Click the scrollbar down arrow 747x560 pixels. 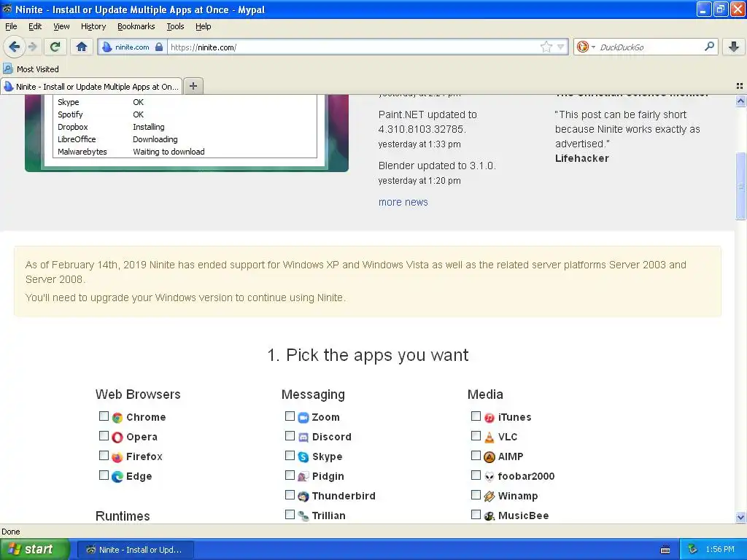(740, 517)
